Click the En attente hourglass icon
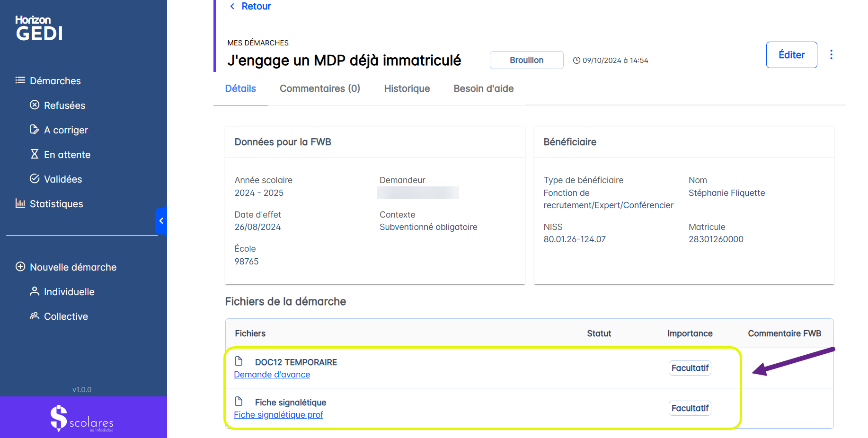The width and height of the screenshot is (868, 438). [35, 154]
